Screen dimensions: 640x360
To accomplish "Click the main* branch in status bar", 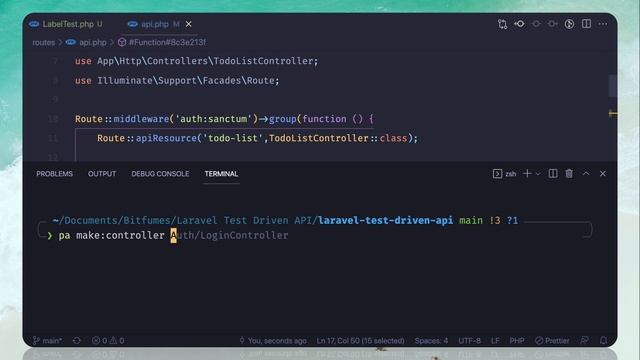I will (x=47, y=340).
